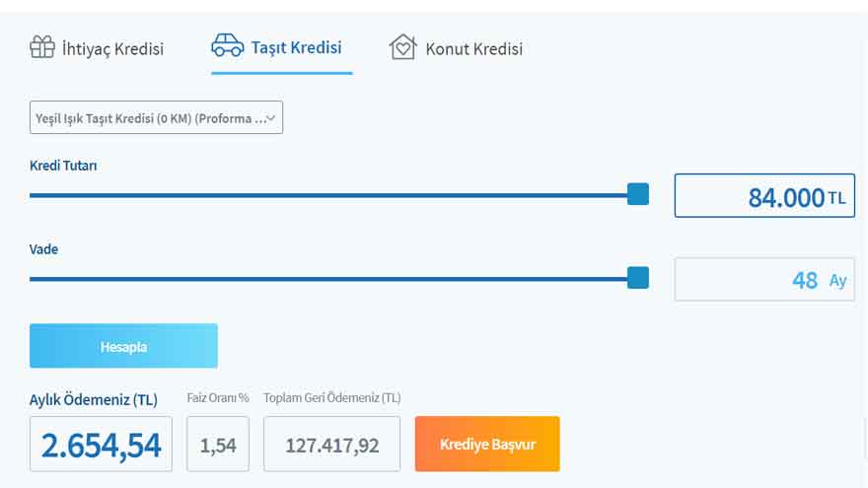
Task: Click the dropdown chevron arrow in loan type selector
Action: [271, 118]
